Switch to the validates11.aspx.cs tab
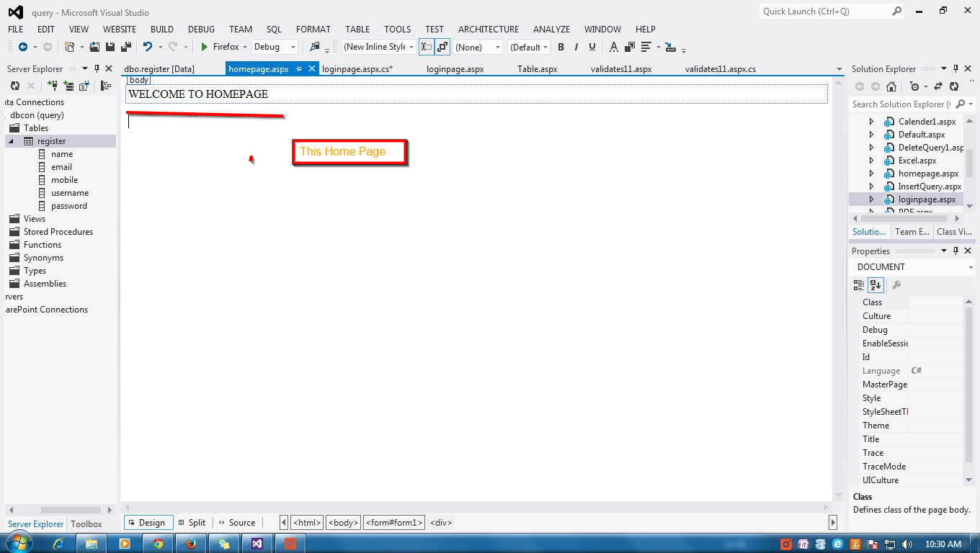980x553 pixels. [721, 69]
